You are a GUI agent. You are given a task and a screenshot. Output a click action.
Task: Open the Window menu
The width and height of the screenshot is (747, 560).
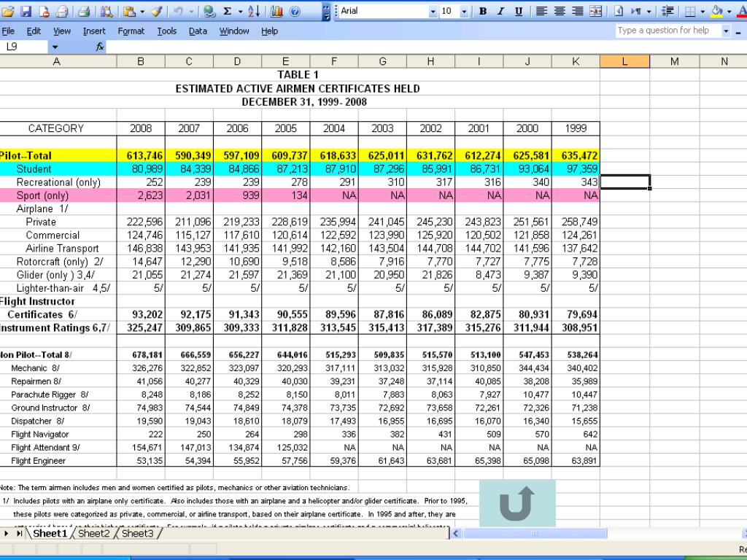[234, 31]
